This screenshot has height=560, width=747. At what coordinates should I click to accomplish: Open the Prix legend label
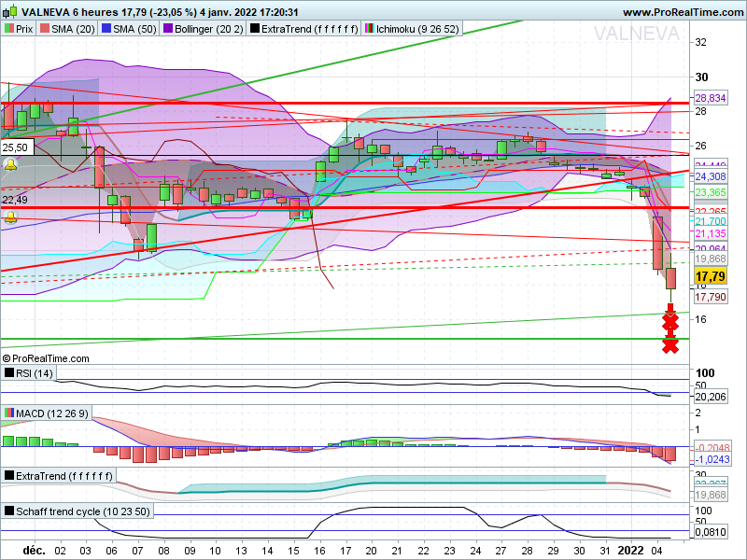click(x=24, y=29)
